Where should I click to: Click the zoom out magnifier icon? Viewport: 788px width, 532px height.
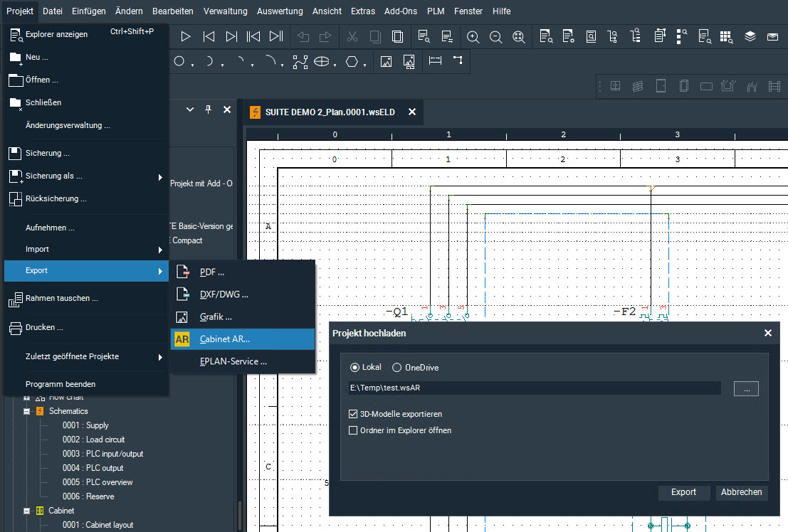coord(495,37)
